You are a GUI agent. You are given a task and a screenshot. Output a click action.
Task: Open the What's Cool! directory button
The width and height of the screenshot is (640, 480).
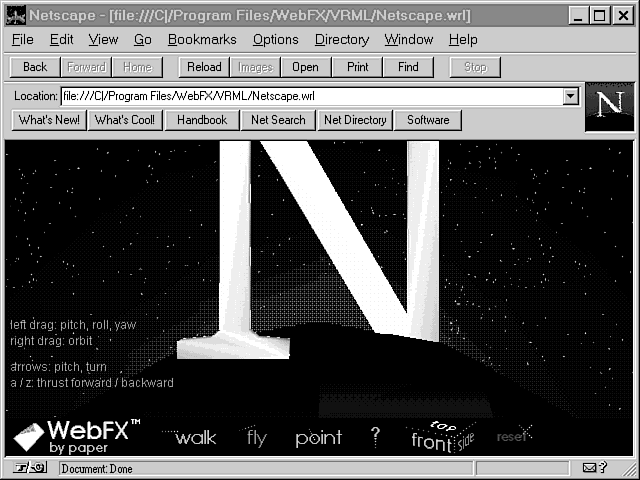(x=125, y=120)
